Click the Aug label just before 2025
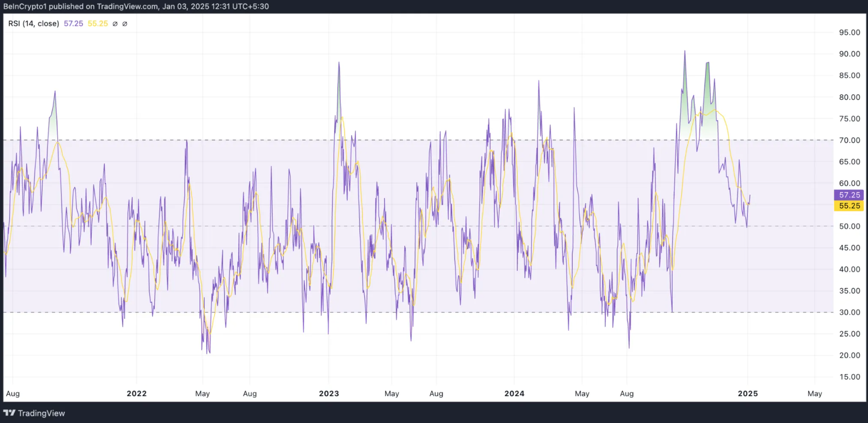 (627, 394)
